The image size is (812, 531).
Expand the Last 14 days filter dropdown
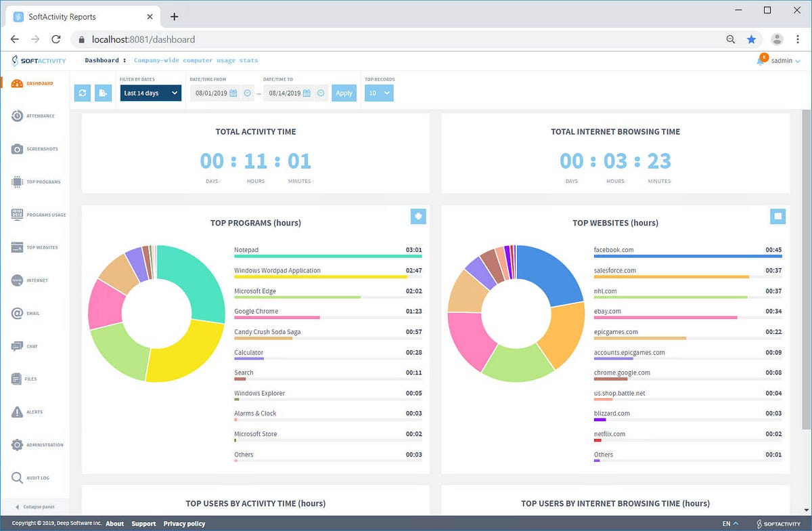click(x=150, y=93)
